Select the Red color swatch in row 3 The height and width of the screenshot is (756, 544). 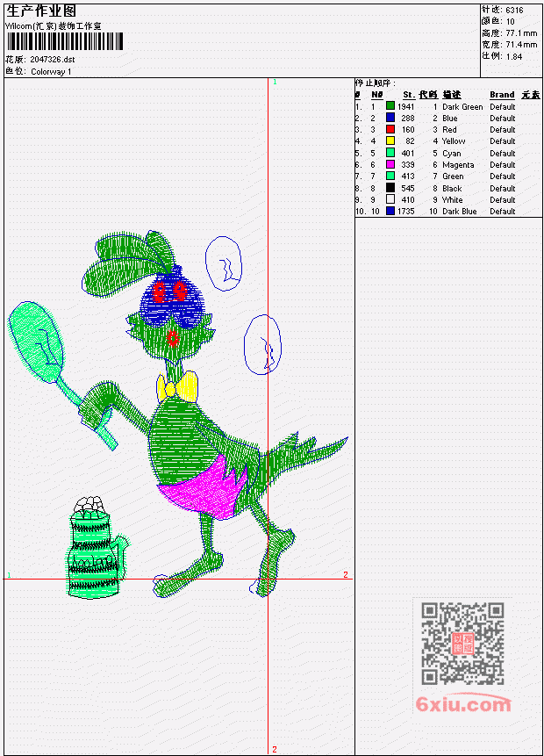point(390,129)
